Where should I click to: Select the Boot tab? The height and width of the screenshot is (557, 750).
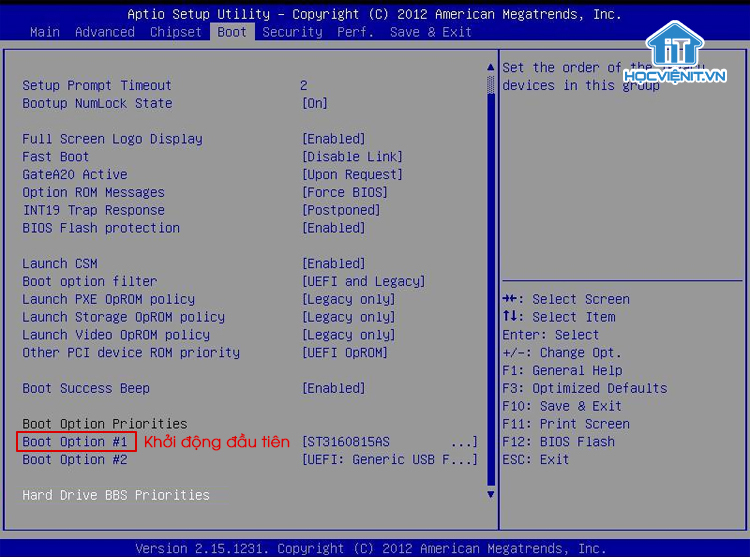[x=232, y=32]
